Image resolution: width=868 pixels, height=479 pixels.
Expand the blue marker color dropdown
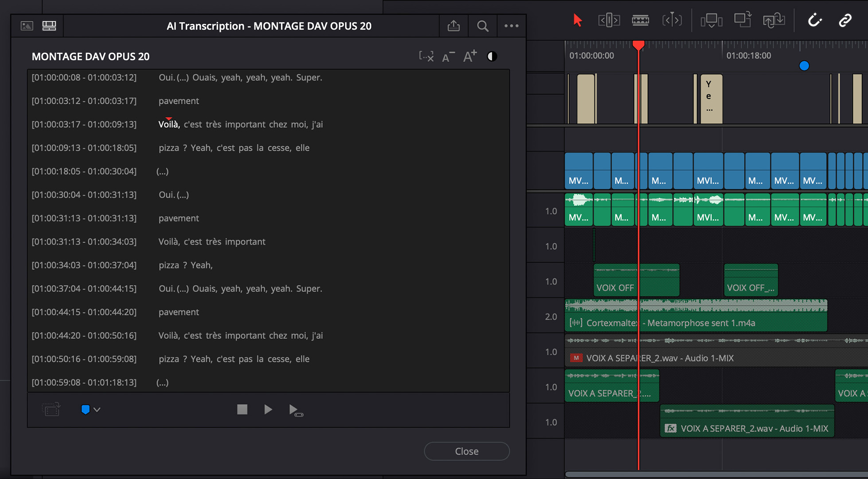(97, 409)
